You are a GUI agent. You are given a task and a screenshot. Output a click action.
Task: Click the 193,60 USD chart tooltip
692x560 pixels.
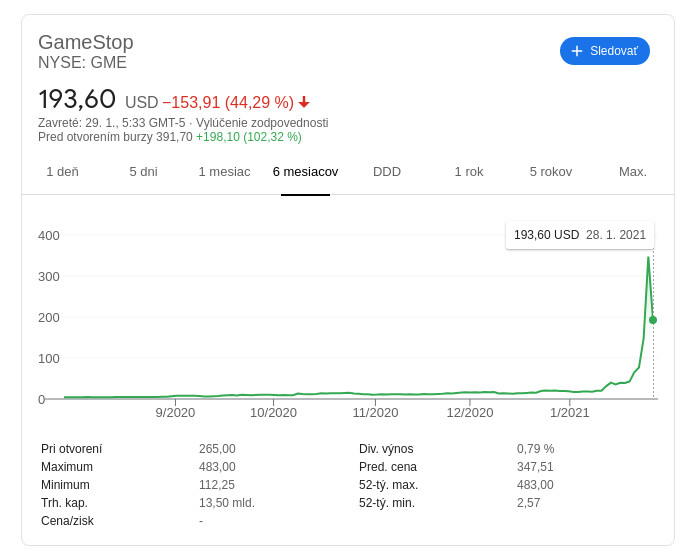click(580, 235)
